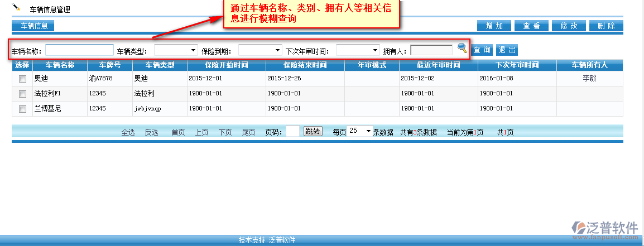644x246 pixels.
Task: Open the 车辆类型 dropdown
Action: (176, 50)
